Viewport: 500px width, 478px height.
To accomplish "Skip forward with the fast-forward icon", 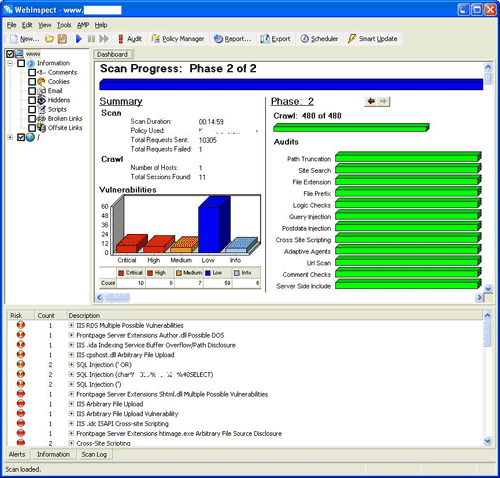I will 104,39.
